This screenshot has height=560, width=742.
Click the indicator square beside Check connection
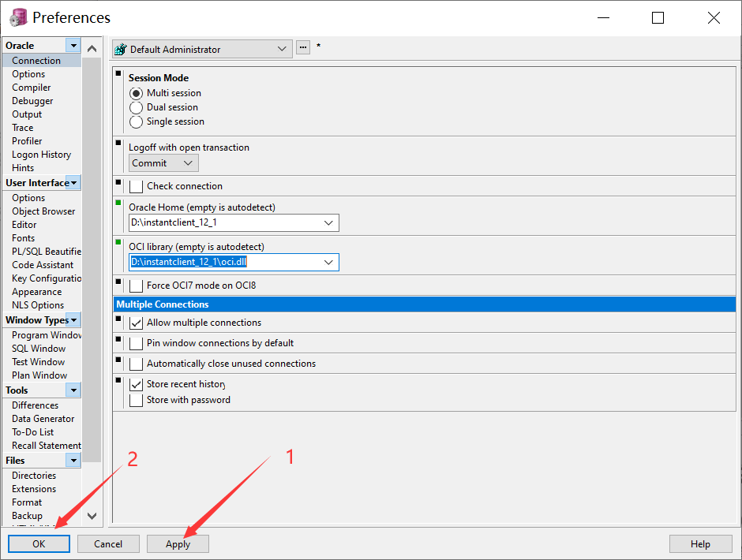click(118, 182)
